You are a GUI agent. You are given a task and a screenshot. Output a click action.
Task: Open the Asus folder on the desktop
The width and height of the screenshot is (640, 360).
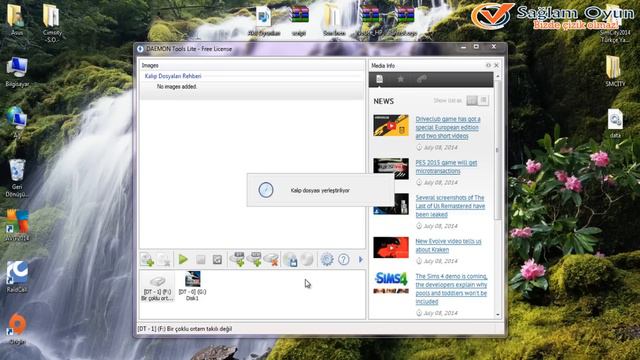pos(17,19)
